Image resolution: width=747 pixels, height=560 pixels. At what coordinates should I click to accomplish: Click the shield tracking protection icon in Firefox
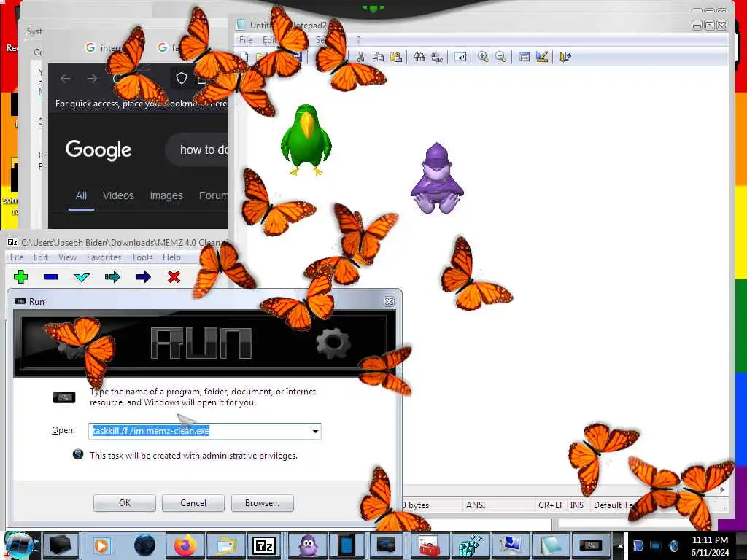coord(181,78)
